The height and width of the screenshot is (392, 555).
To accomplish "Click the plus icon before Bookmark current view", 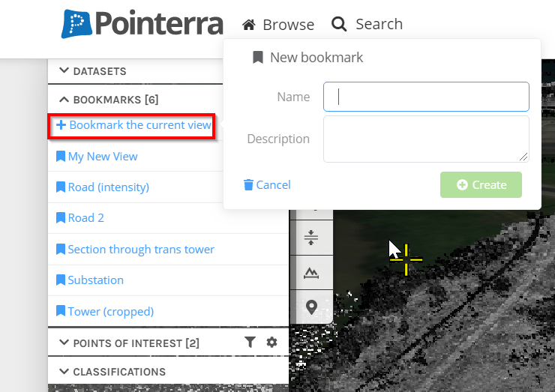I will [x=61, y=125].
